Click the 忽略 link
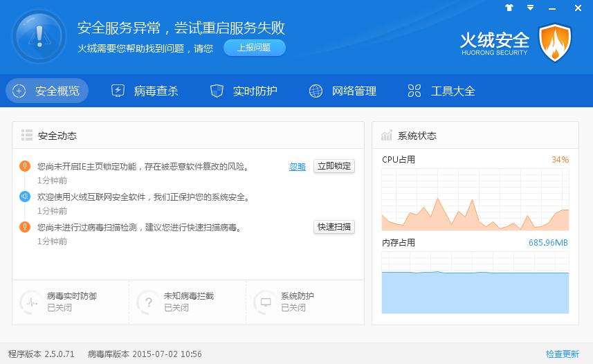Screen dimensions: 593x364 (x=298, y=167)
